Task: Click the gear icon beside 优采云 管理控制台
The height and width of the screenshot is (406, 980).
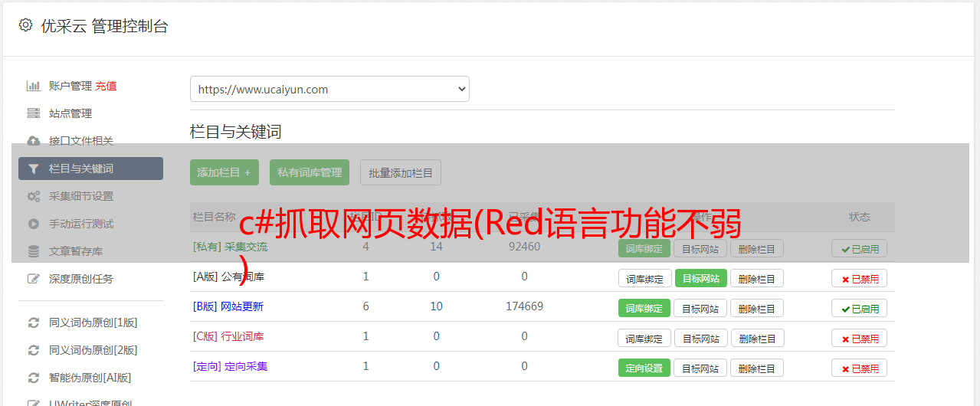Action: click(x=25, y=25)
